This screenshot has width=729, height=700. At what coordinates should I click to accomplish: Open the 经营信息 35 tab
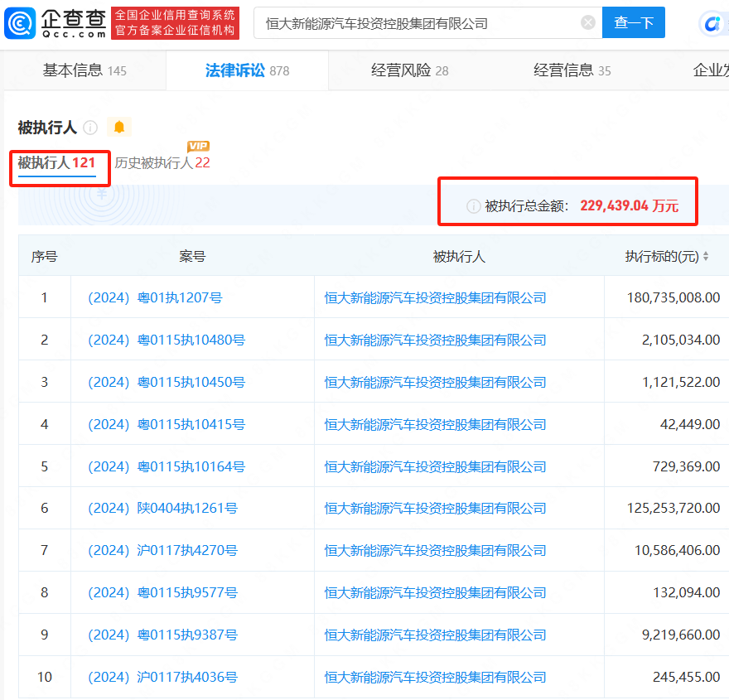[572, 70]
